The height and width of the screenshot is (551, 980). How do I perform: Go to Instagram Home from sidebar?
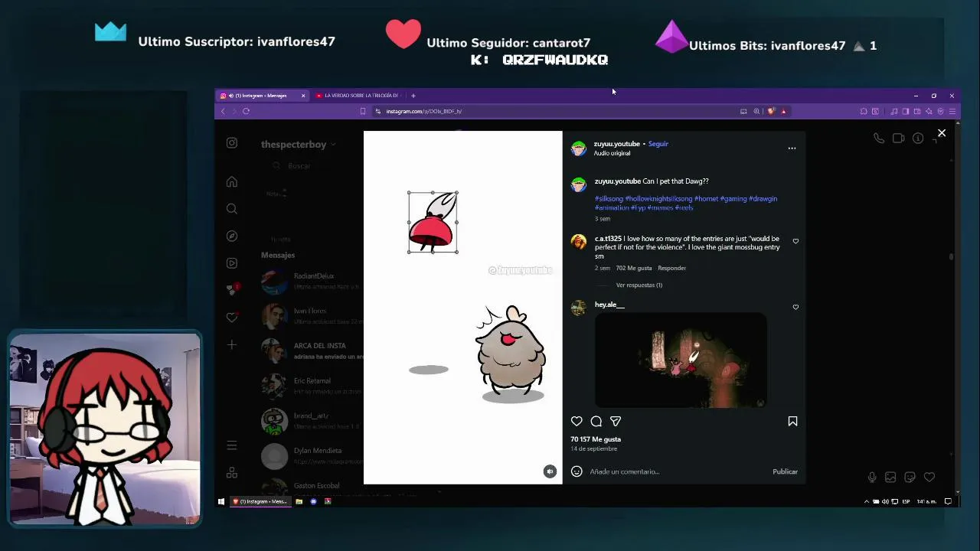(232, 182)
